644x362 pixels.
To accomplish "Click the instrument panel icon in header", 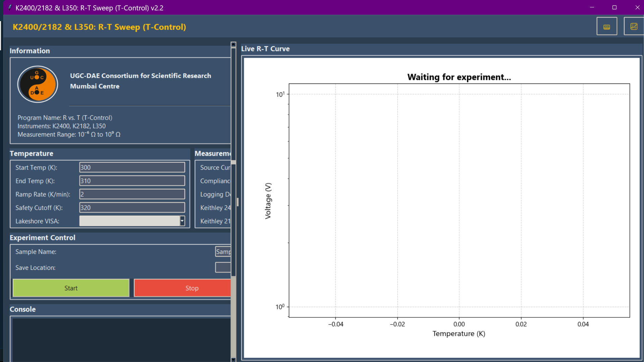I will click(606, 26).
